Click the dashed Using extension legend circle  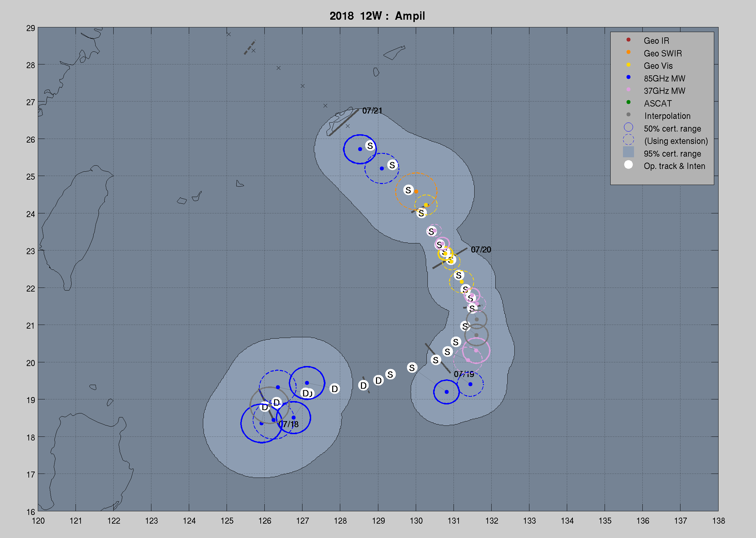(628, 140)
